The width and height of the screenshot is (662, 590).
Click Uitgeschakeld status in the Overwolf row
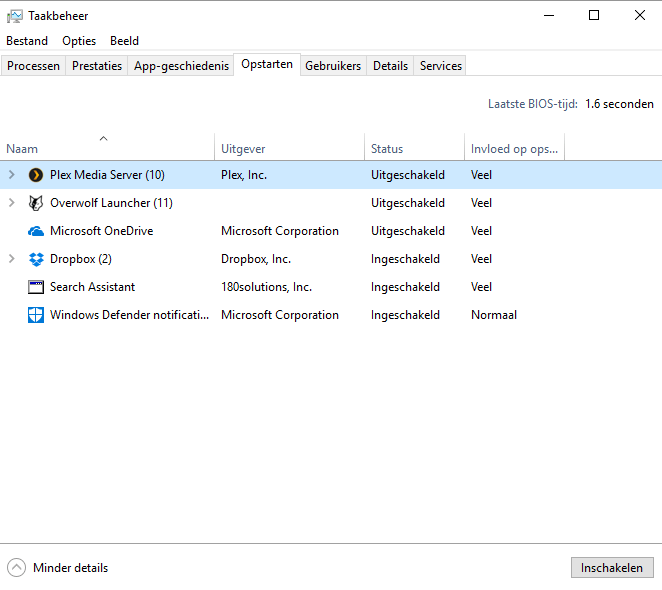point(408,203)
